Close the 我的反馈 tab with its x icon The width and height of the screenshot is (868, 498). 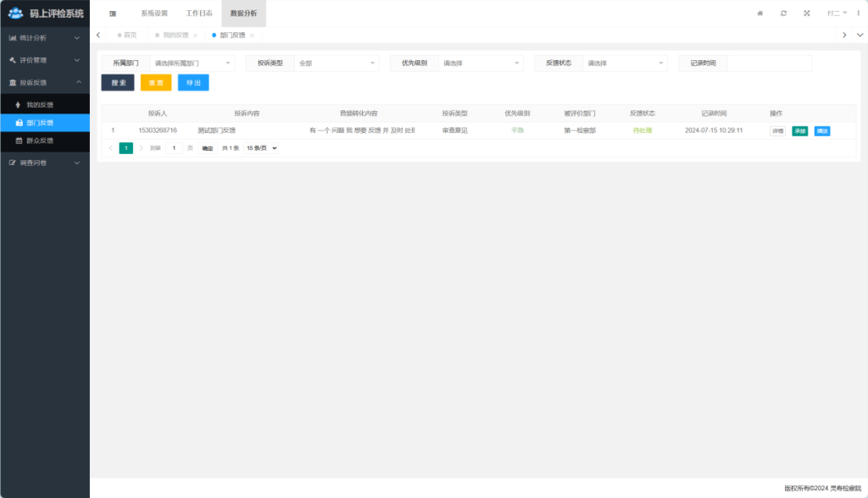click(x=195, y=36)
